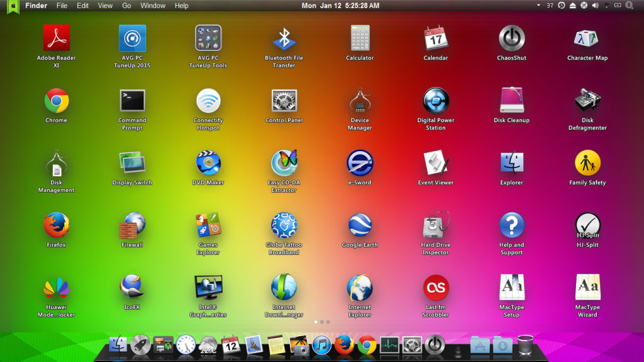Screen dimensions: 644x362
Task: Open Event Viewer
Action: 436,163
